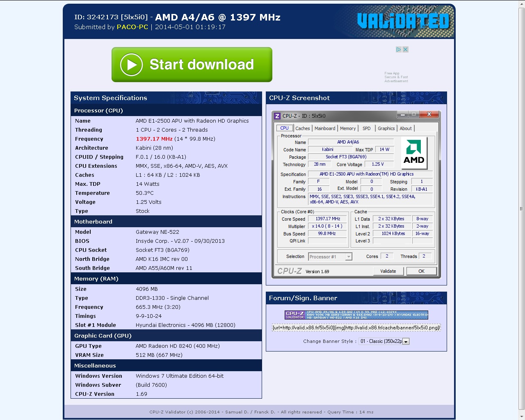Click the page vertical scrollbar
Screen dimensions: 525x420
tap(522, 208)
